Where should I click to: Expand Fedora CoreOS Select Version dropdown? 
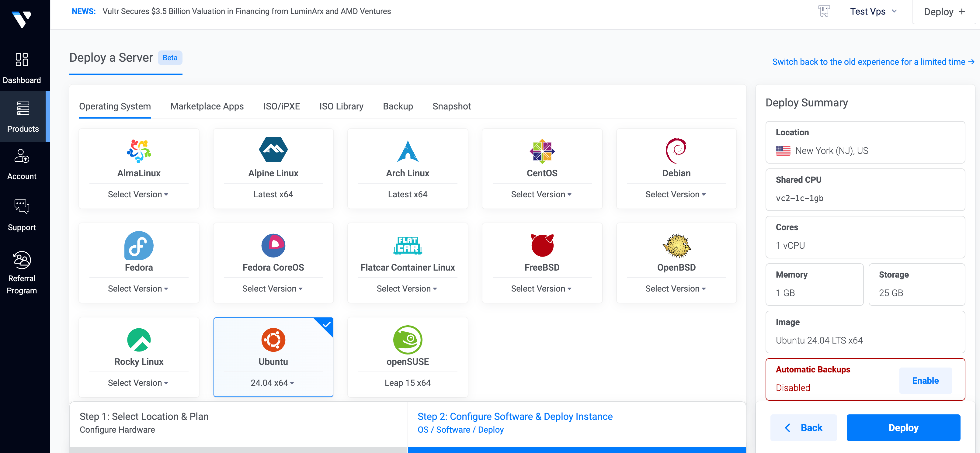(273, 289)
